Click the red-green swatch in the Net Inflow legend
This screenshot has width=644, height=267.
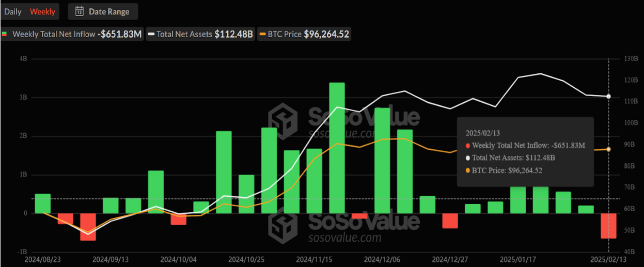pos(5,35)
